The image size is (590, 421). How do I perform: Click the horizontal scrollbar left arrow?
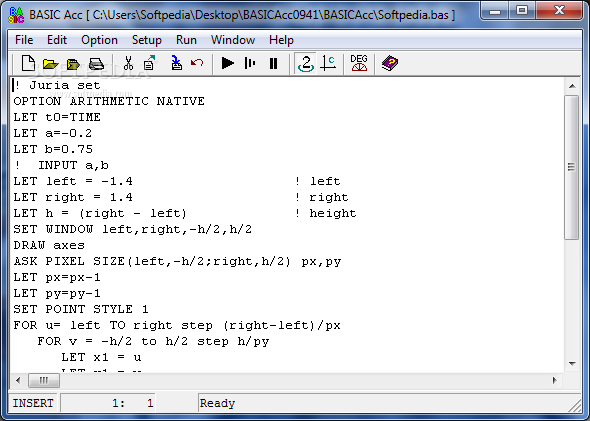(x=18, y=380)
